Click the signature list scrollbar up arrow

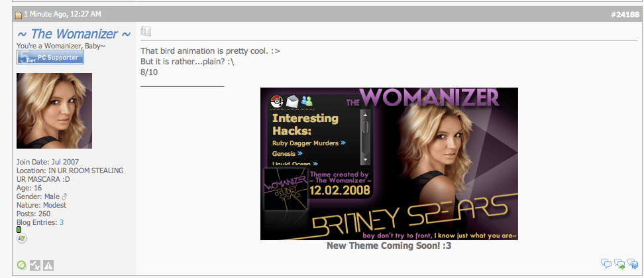click(365, 114)
